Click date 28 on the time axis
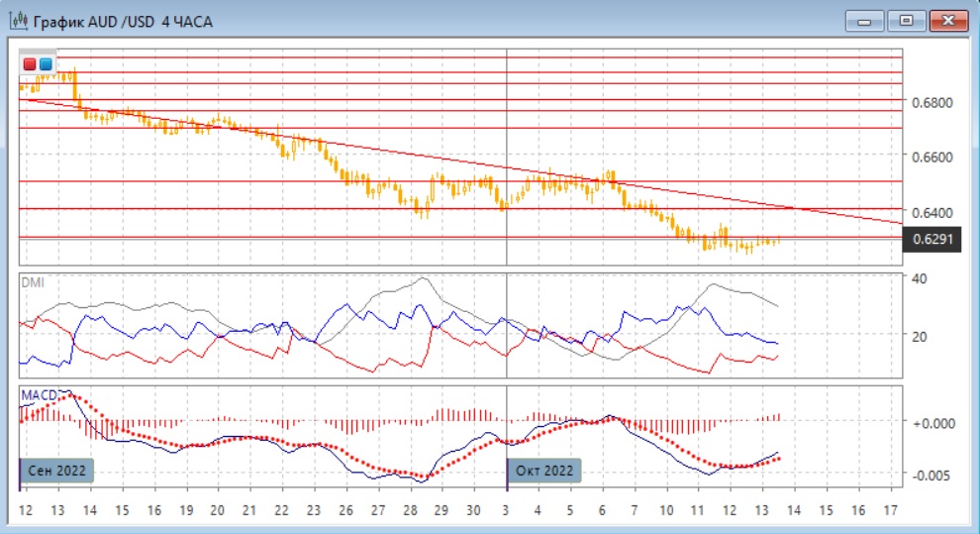 click(x=408, y=509)
